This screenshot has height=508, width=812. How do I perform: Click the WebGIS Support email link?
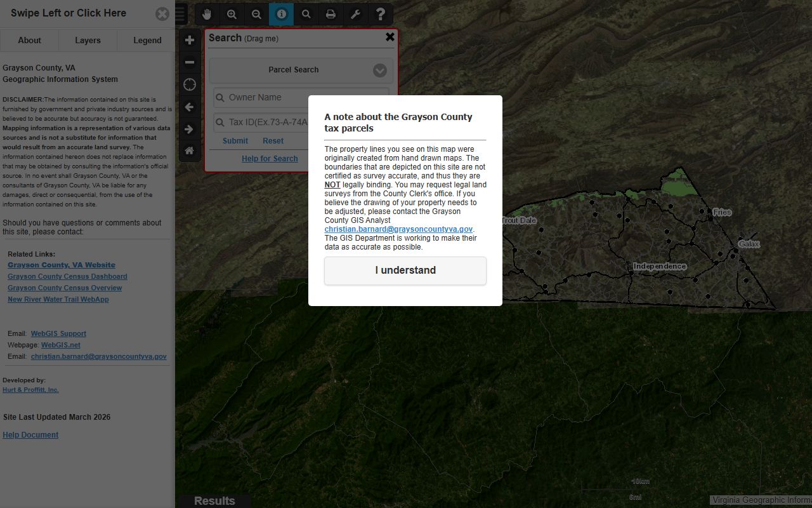click(x=58, y=333)
